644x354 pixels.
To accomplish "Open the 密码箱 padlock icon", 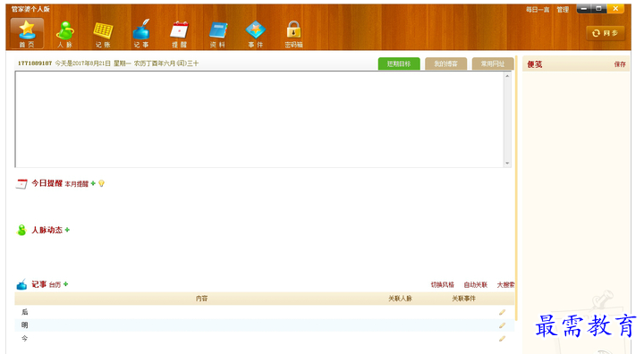I will (293, 33).
